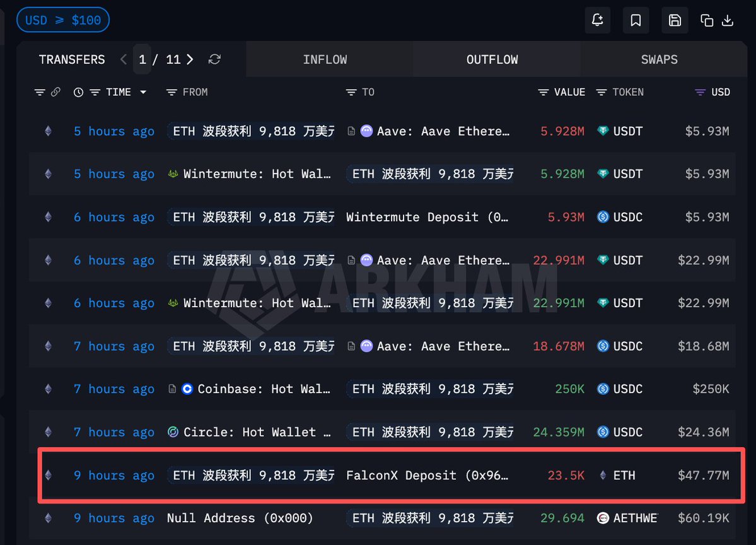This screenshot has width=756, height=545.
Task: Click the alert bell icon
Action: click(x=597, y=20)
